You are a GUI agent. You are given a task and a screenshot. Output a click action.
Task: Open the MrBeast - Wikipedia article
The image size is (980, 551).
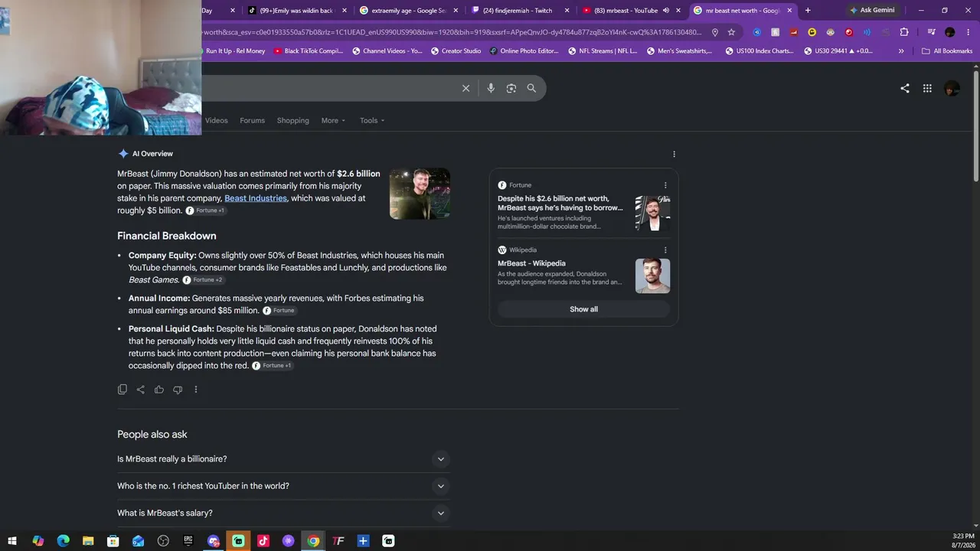(531, 263)
